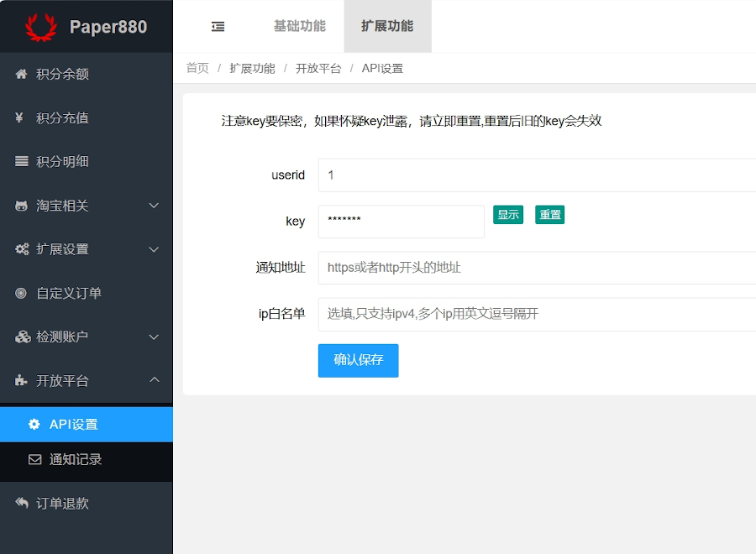
Task: Click the target icon beside 自定义订单
Action: click(x=21, y=293)
